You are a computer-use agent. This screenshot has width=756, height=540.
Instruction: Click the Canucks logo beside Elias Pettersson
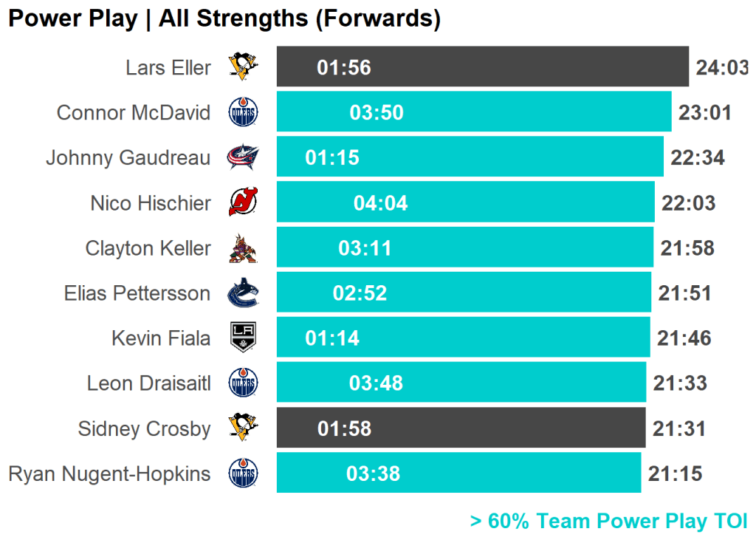pos(243,293)
